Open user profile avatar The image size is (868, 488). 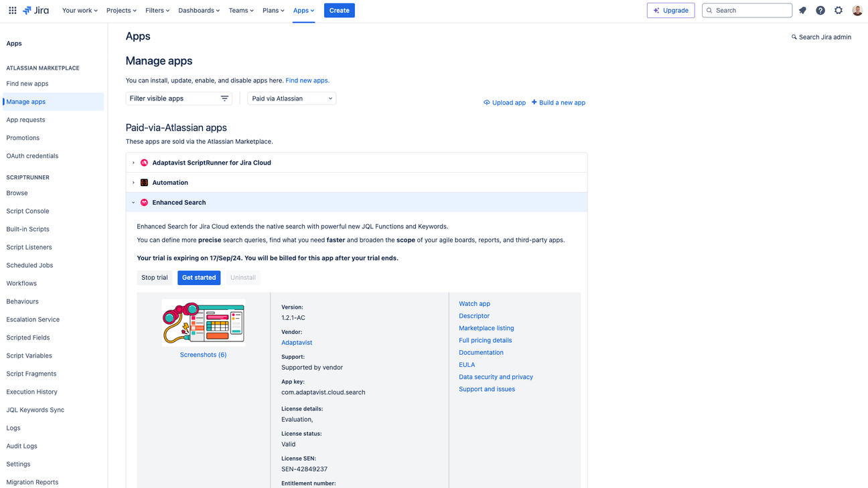tap(857, 10)
